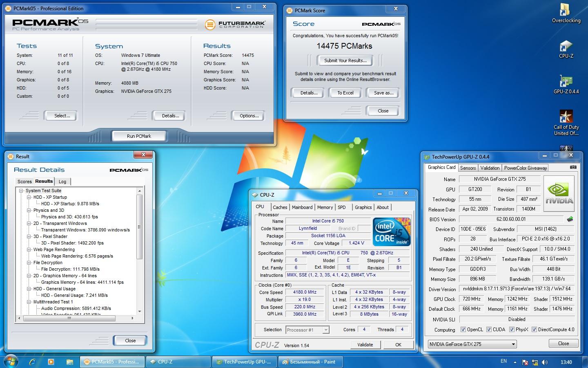The height and width of the screenshot is (368, 588).
Task: Click the taskbar clock showing 13:40
Action: 566,362
